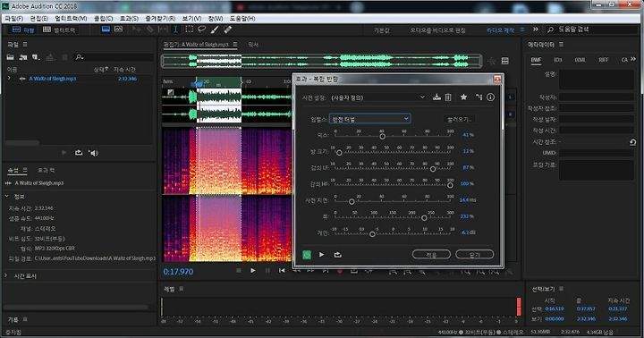
Task: Switch to Multitrack (멀티트랙) editor view
Action: [x=59, y=30]
